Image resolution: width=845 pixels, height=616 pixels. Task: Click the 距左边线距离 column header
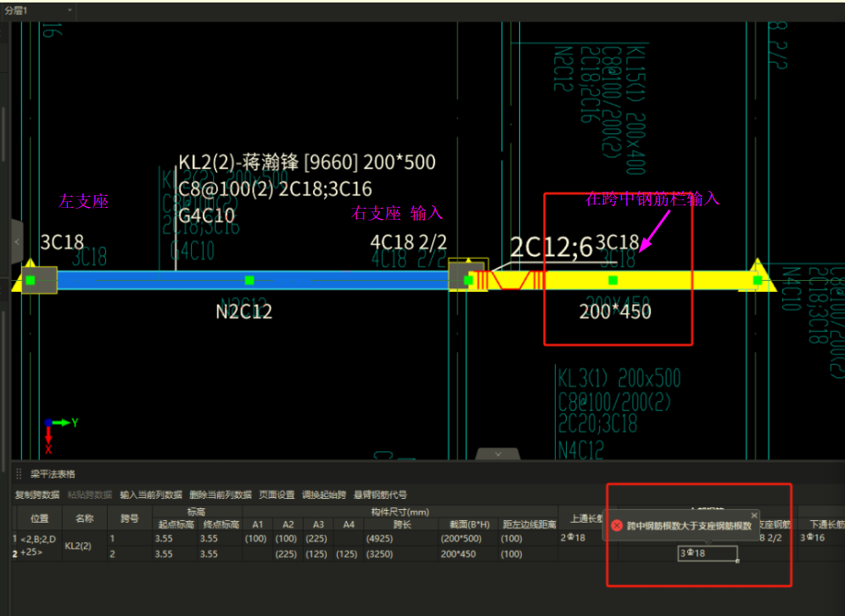coord(528,524)
